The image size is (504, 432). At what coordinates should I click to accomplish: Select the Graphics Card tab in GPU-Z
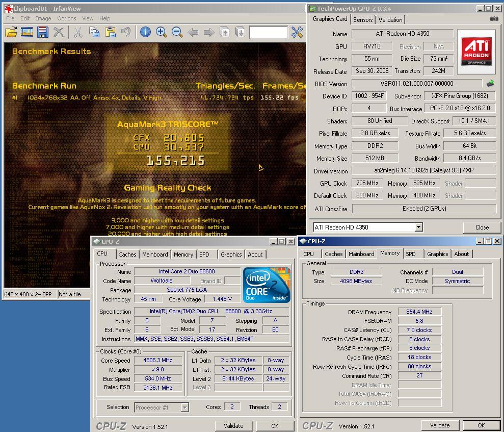(330, 19)
